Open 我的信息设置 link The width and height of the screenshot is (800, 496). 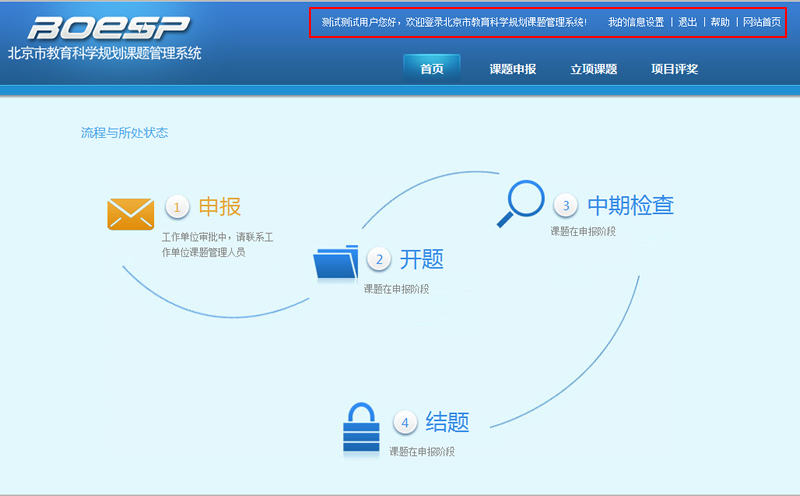pos(636,22)
